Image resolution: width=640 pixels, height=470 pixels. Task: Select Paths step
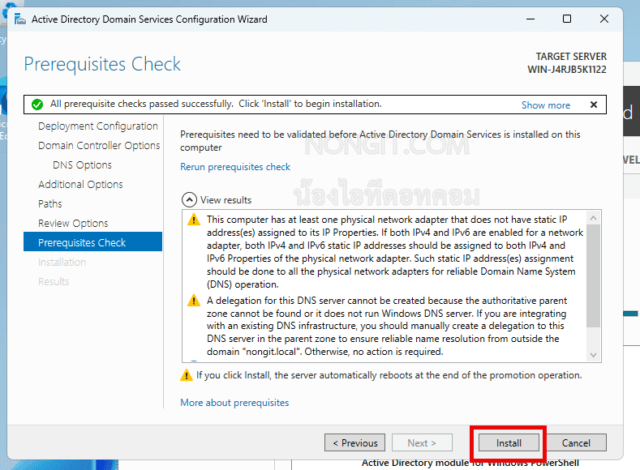(50, 204)
